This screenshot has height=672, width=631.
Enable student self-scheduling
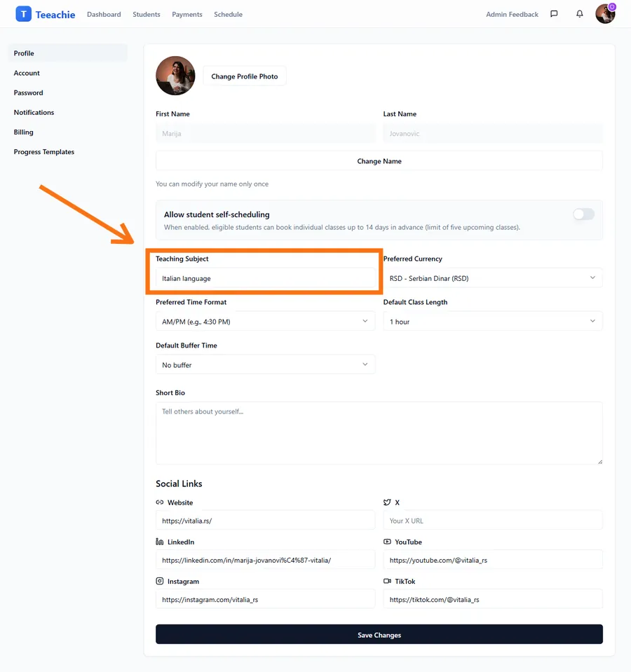583,214
